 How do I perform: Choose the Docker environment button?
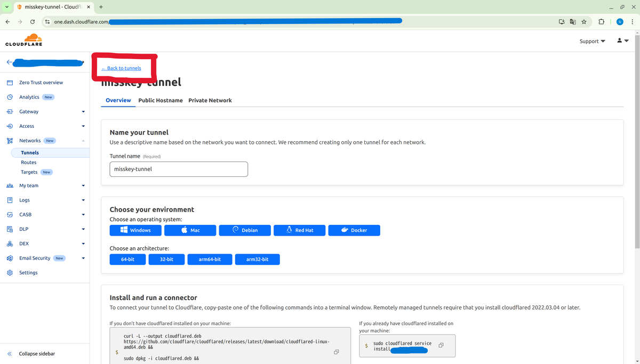354,230
